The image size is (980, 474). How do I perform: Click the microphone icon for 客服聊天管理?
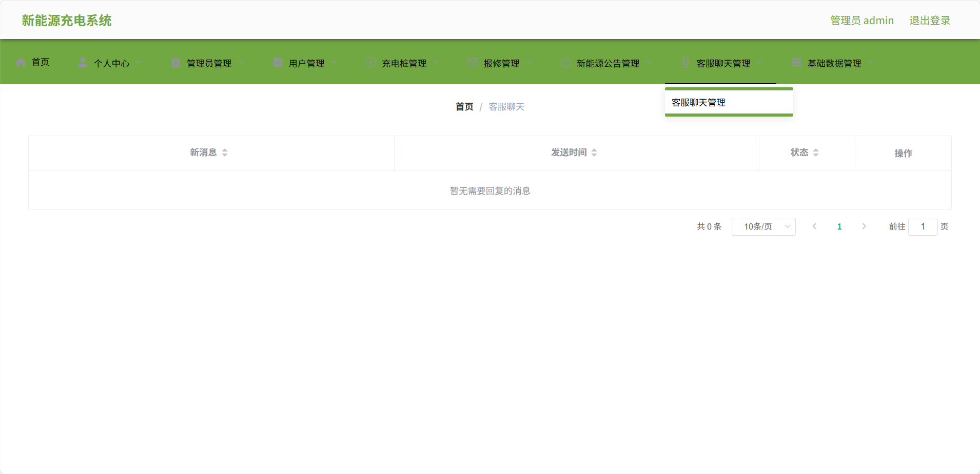pyautogui.click(x=685, y=63)
